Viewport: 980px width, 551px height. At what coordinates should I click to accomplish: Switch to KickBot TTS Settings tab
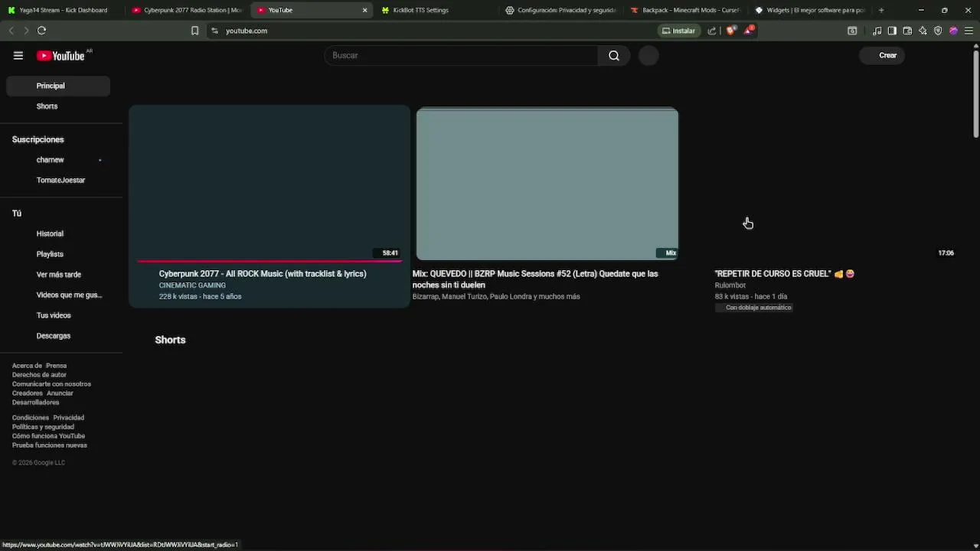click(x=436, y=10)
